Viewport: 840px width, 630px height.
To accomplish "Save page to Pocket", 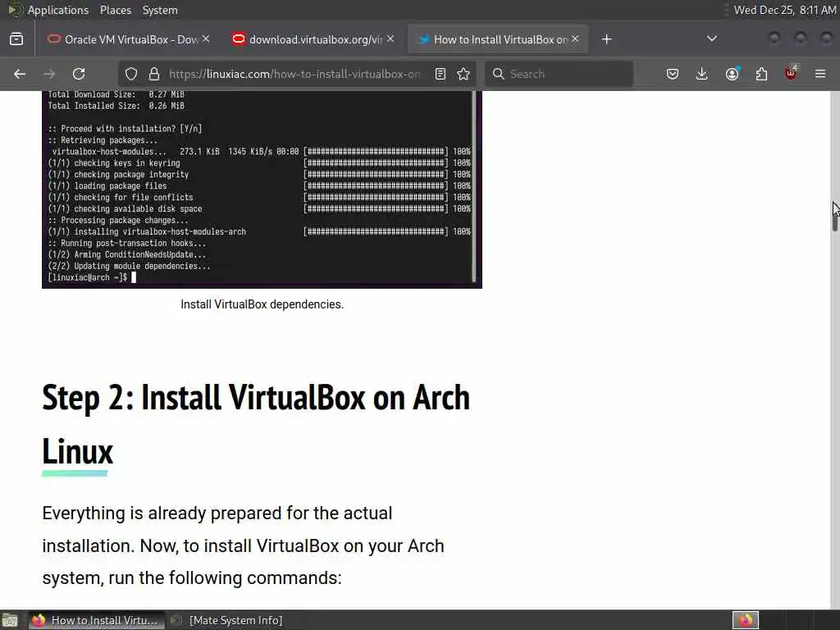I will point(673,74).
